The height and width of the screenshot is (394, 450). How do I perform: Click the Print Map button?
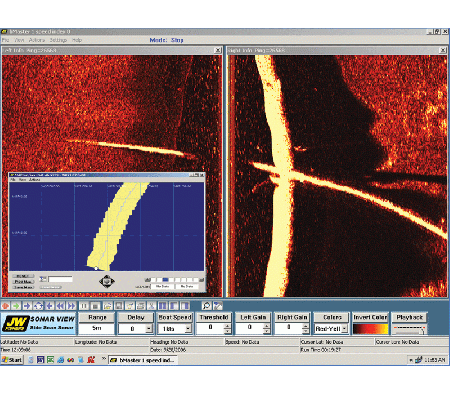click(x=23, y=282)
